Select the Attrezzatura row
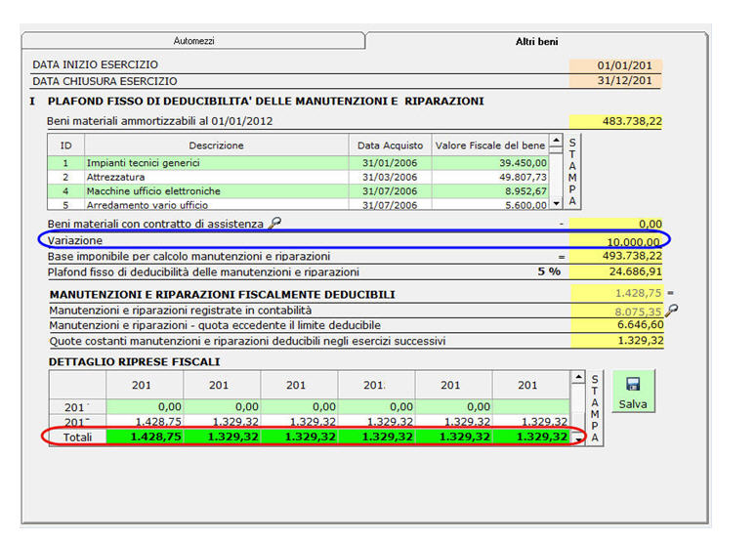This screenshot has height=541, width=756. pyautogui.click(x=299, y=177)
